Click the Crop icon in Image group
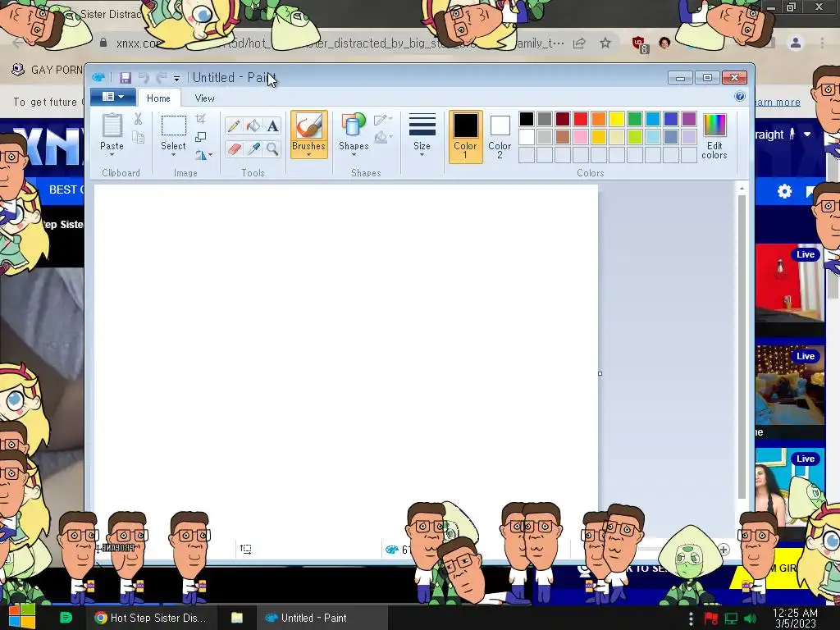840x630 pixels. pyautogui.click(x=201, y=119)
